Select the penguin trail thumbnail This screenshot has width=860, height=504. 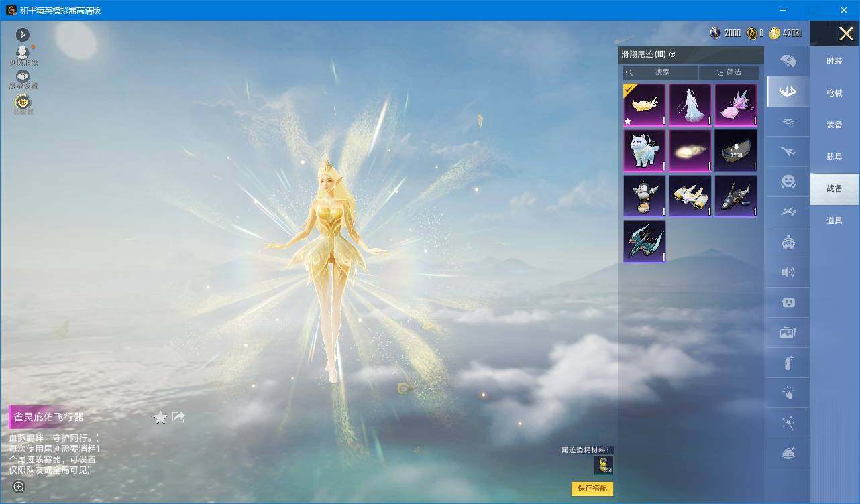(x=645, y=196)
